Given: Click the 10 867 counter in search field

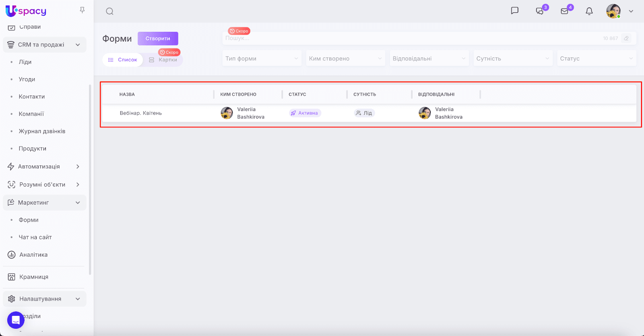Looking at the screenshot, I should pyautogui.click(x=610, y=38).
